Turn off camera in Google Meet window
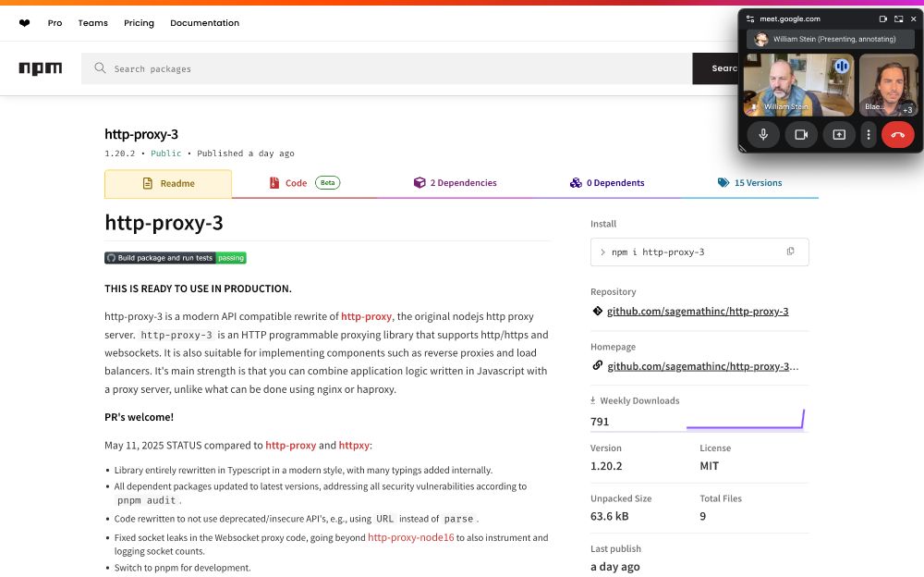Image resolution: width=924 pixels, height=577 pixels. point(801,134)
